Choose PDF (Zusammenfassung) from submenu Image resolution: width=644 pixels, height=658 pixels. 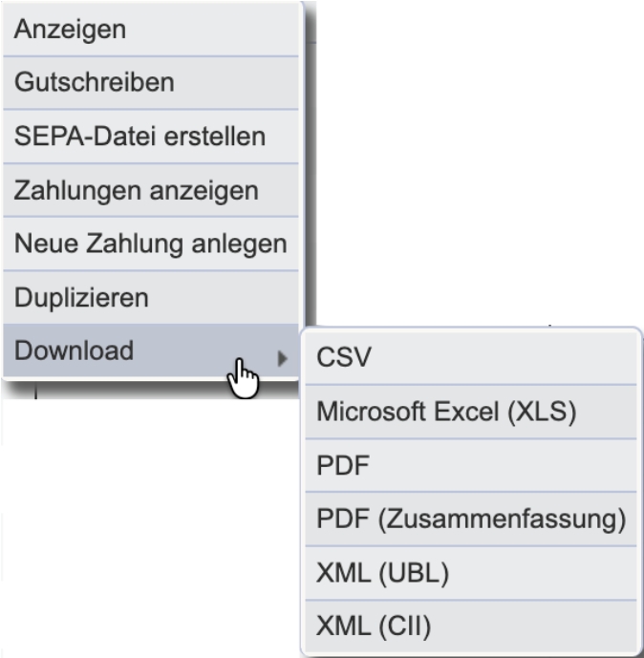[471, 520]
